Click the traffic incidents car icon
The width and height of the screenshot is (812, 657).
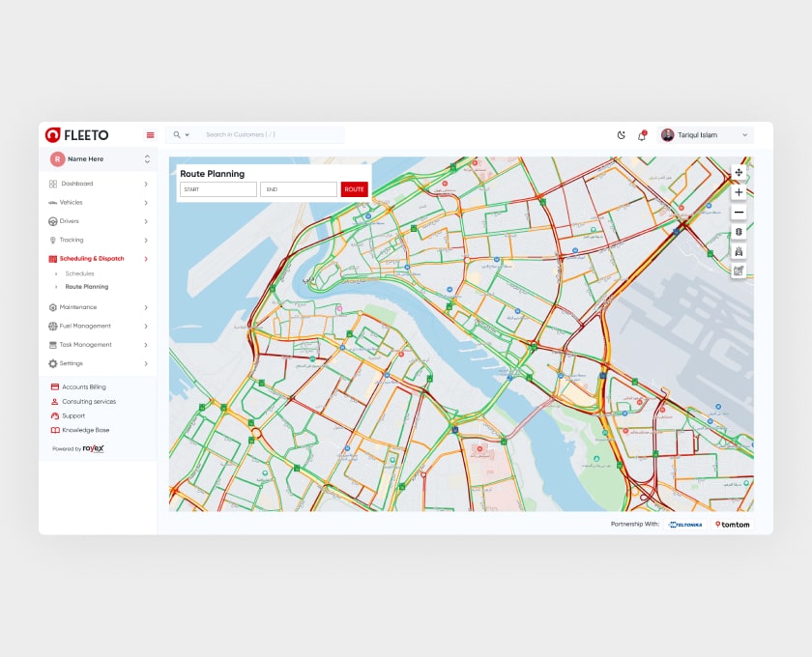point(739,251)
